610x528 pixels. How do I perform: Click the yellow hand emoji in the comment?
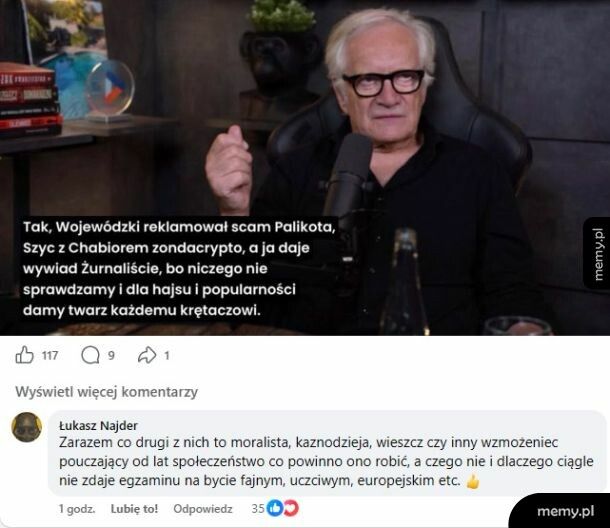473,481
